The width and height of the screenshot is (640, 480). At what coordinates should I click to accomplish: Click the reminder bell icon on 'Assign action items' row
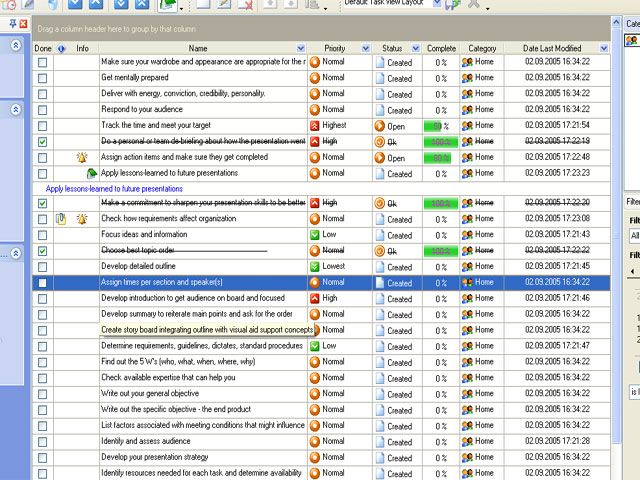[x=82, y=158]
